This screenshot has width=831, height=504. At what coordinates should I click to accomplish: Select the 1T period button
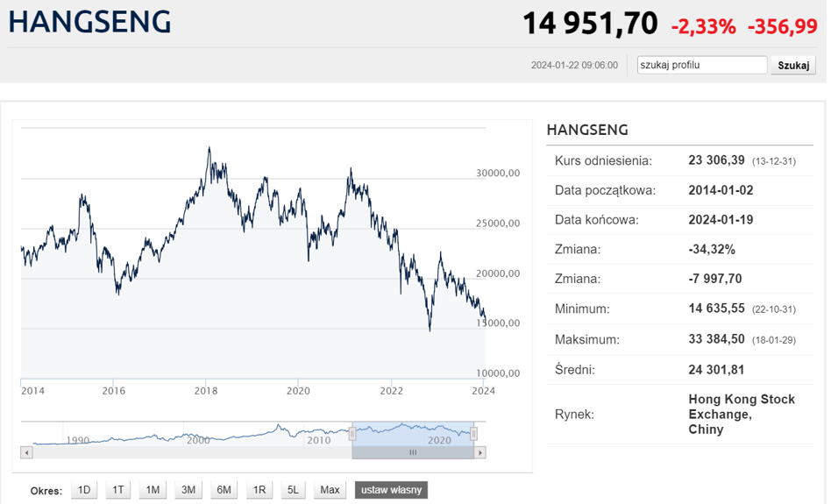tap(117, 490)
